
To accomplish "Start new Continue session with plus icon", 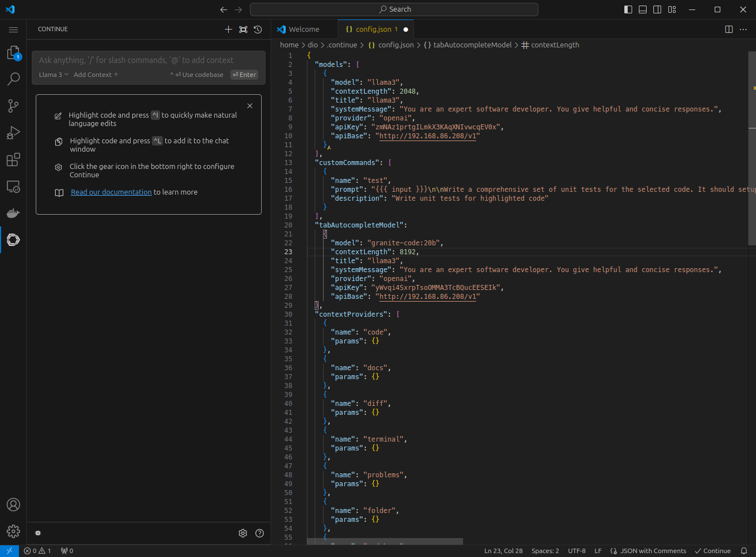I will coord(228,30).
